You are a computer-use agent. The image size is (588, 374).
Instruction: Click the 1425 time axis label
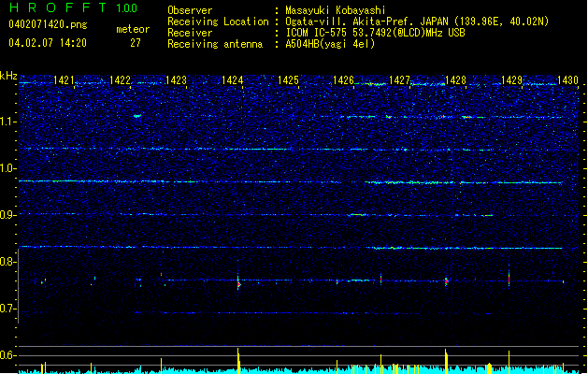[x=288, y=80]
